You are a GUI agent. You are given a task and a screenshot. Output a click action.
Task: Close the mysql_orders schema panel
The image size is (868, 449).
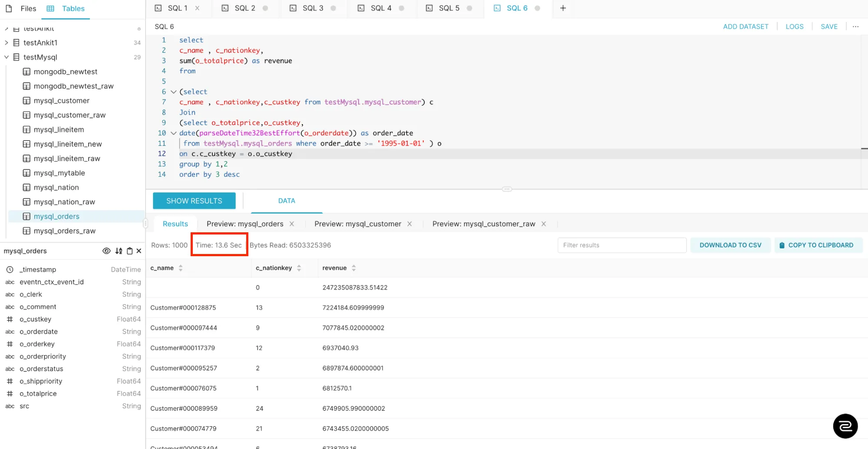click(139, 251)
